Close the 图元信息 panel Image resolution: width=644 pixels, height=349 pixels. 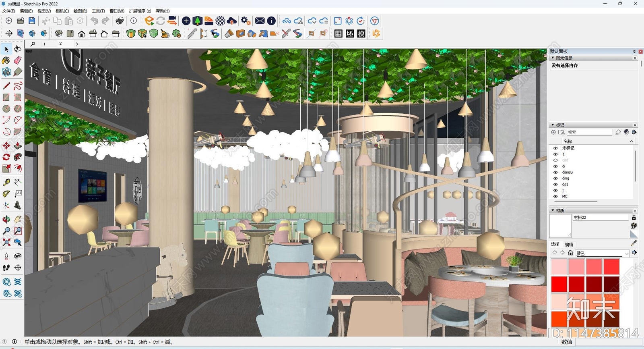pos(635,58)
